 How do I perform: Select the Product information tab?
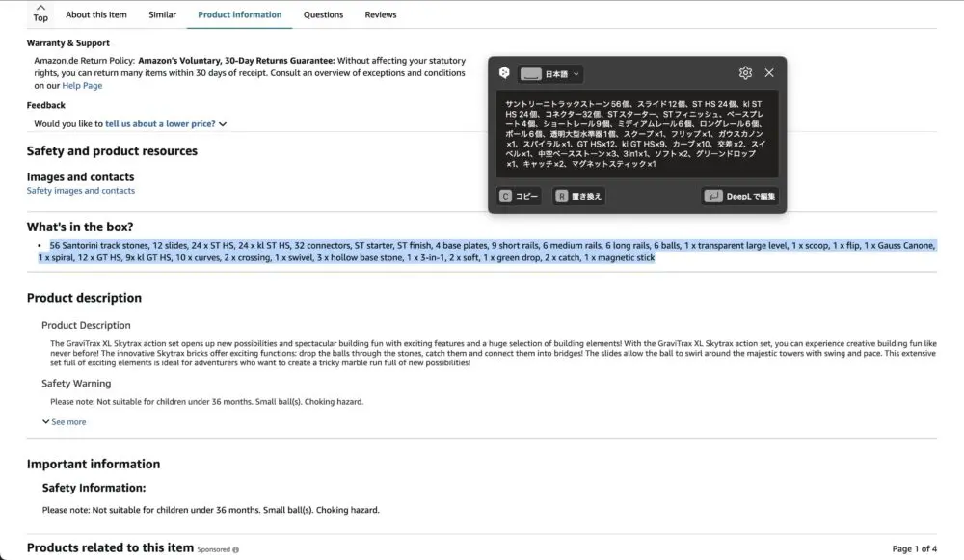click(240, 14)
